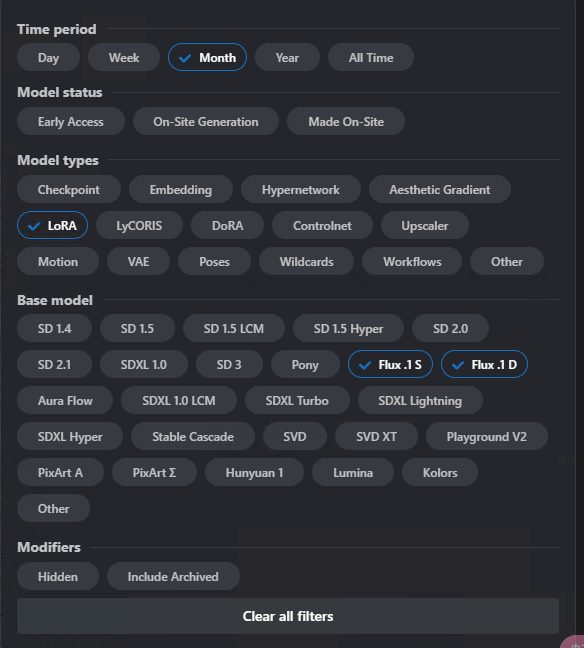The image size is (584, 648).
Task: Toggle the Stable Cascade base model
Action: tap(193, 436)
